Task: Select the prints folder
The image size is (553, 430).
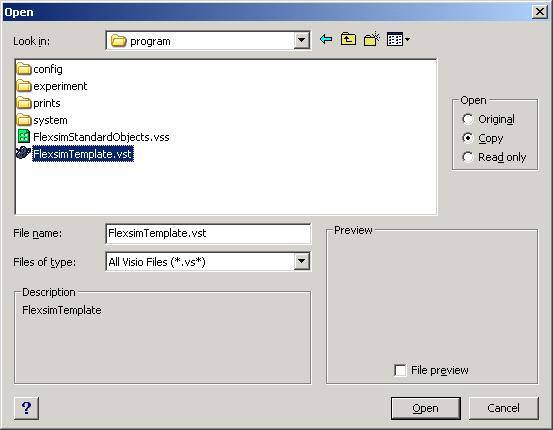Action: (x=38, y=103)
